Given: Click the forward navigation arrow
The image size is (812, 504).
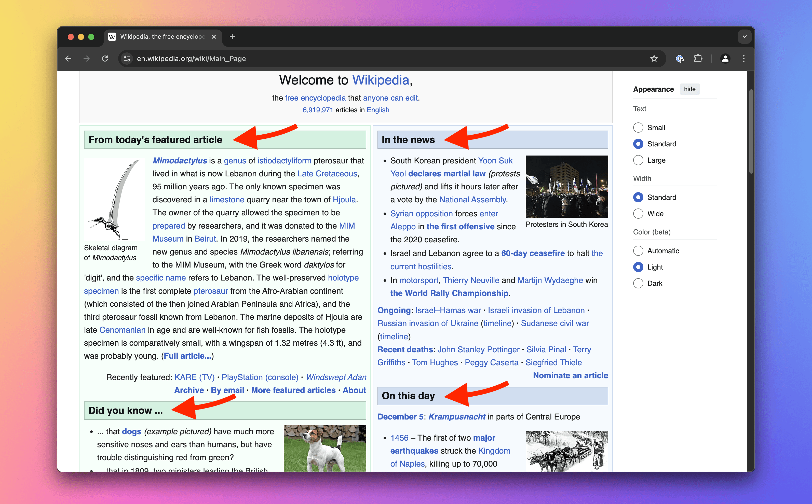Looking at the screenshot, I should [86, 59].
